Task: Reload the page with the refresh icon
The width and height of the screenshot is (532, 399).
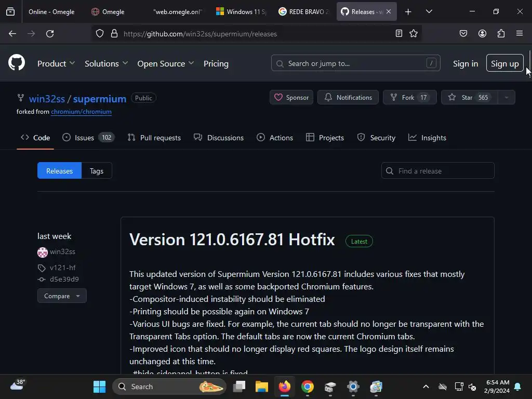Action: [50, 34]
